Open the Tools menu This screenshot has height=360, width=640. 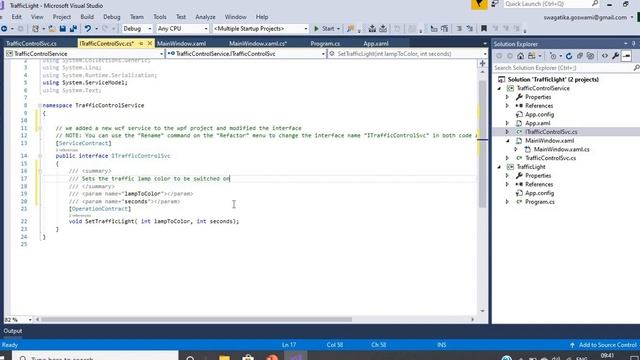pyautogui.click(x=160, y=17)
